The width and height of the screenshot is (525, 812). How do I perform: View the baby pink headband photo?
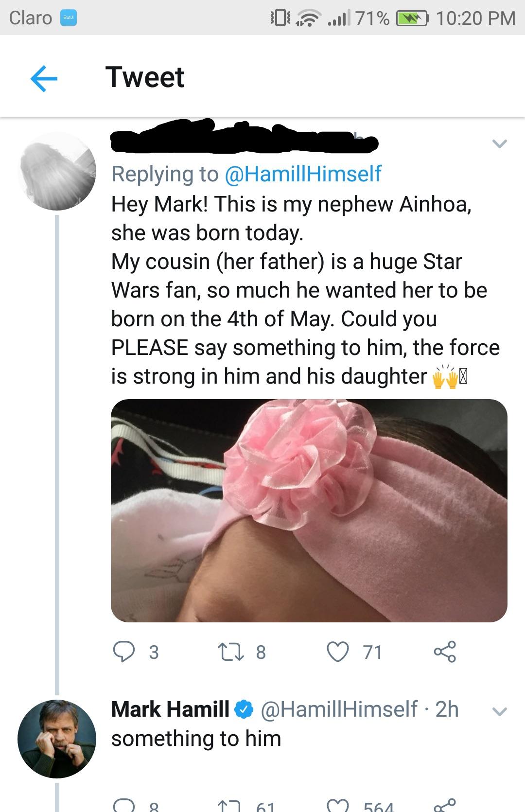coord(309,511)
